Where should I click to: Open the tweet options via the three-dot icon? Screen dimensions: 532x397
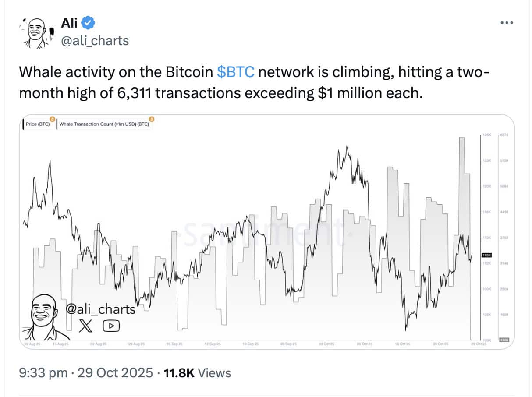506,22
